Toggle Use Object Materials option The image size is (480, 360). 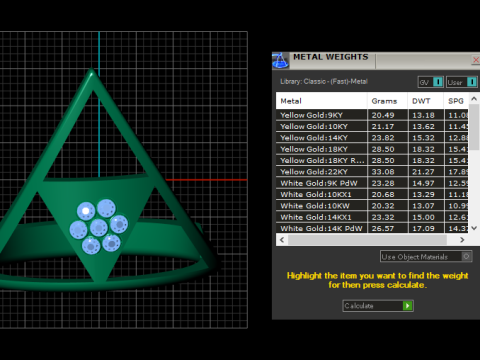(426, 256)
